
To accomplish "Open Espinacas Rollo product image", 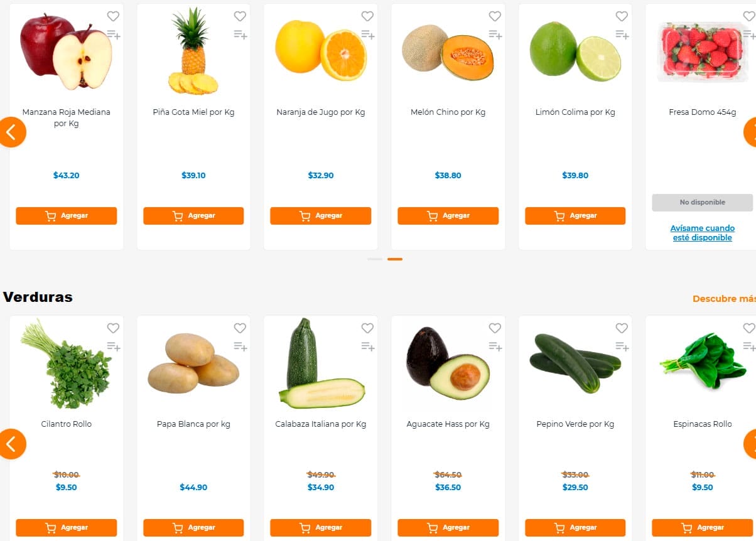I will (702, 362).
